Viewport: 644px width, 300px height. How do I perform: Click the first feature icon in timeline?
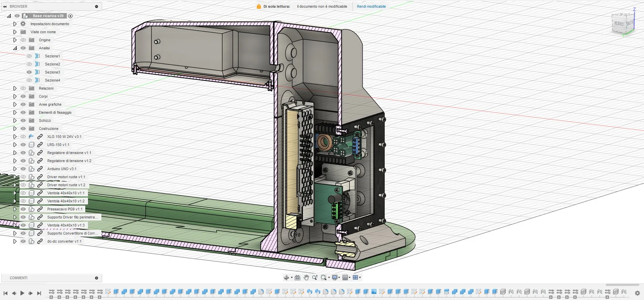[x=51, y=292]
